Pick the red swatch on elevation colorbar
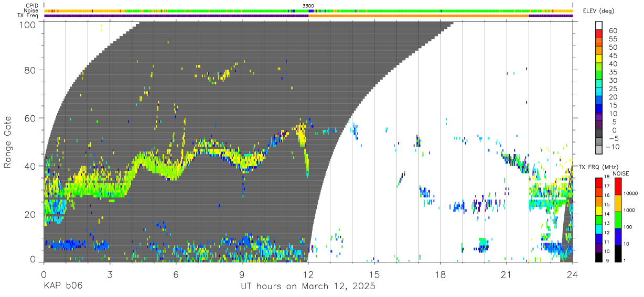Viewport: 644px width, 297px height. pos(599,35)
